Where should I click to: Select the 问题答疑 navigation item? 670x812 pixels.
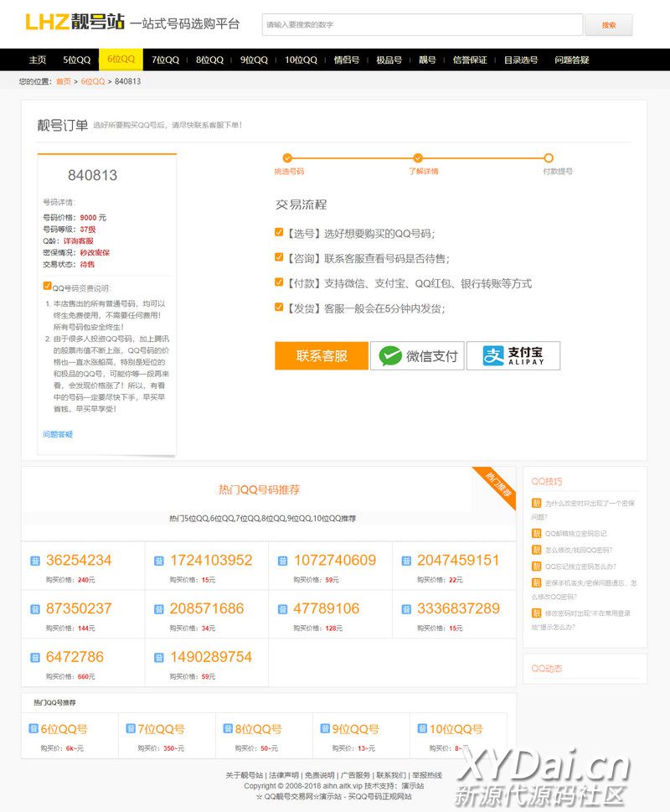pyautogui.click(x=571, y=60)
